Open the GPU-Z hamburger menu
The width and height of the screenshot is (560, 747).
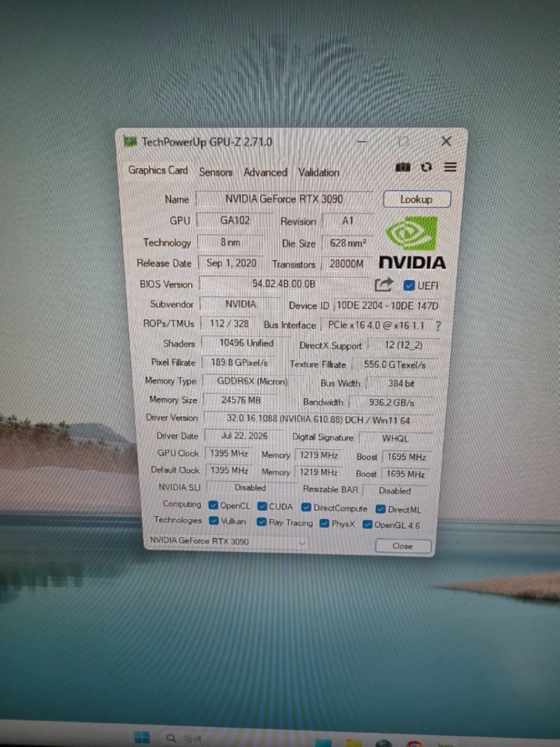pos(450,167)
